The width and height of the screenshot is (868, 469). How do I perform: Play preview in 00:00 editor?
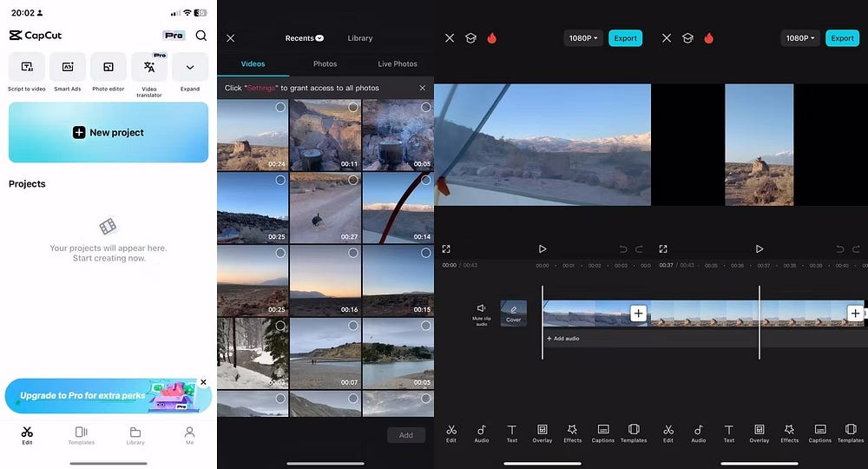[542, 249]
